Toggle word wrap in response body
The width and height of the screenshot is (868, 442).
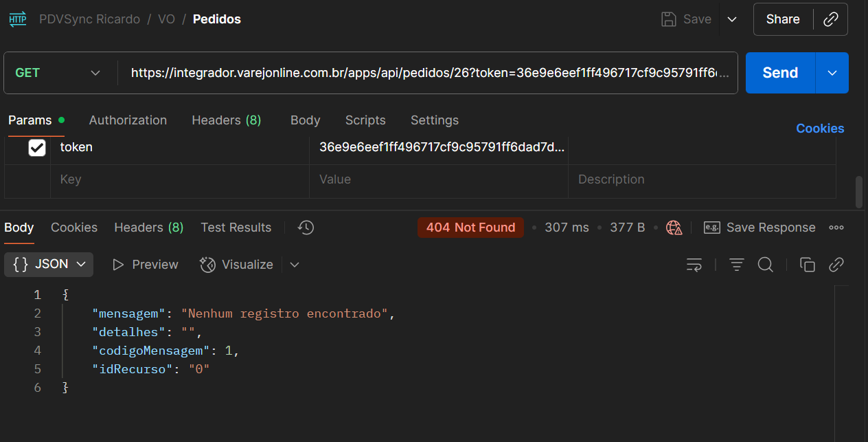click(694, 265)
